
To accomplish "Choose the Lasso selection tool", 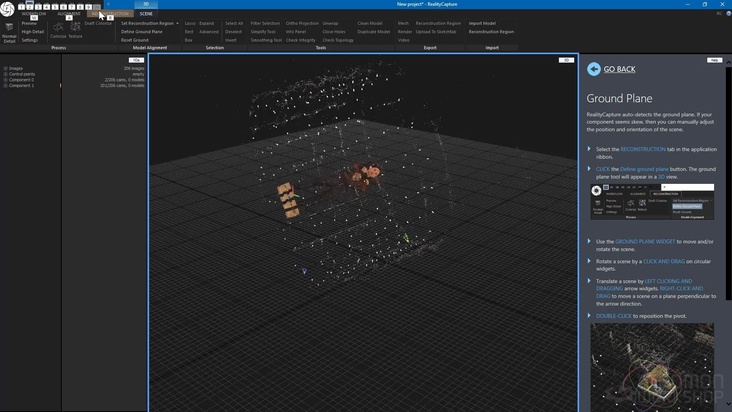I will 190,23.
